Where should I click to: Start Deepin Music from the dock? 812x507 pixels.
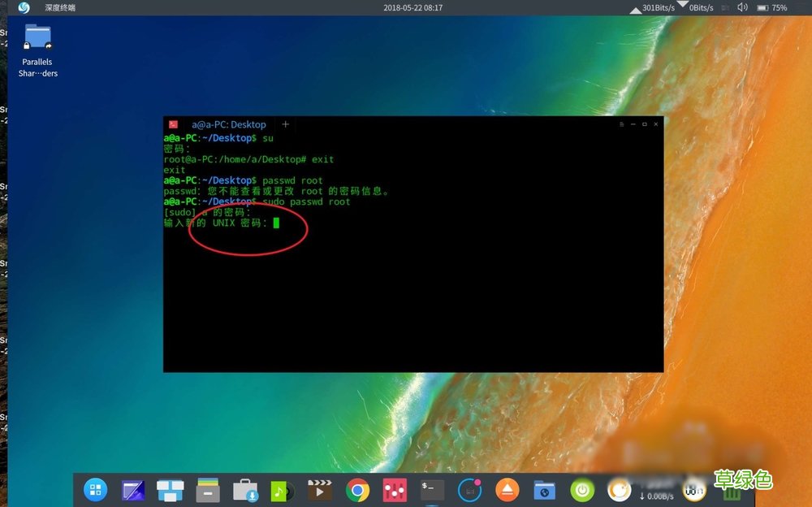(282, 490)
